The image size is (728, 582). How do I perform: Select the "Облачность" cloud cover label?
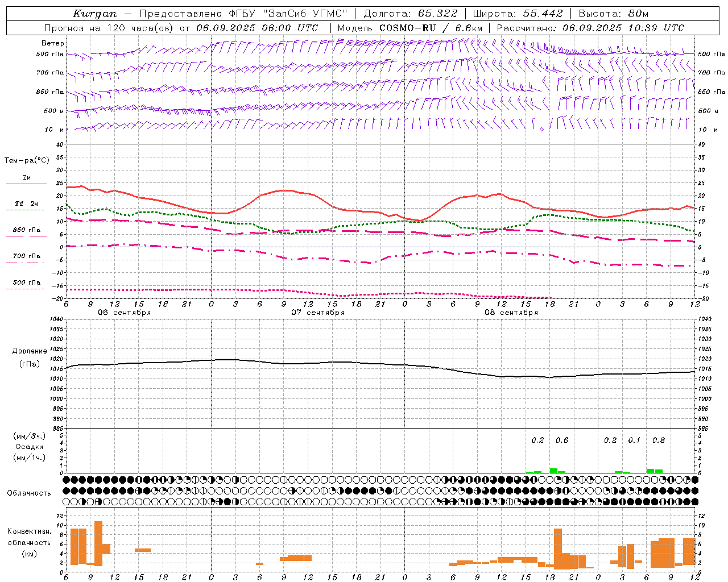click(x=29, y=493)
